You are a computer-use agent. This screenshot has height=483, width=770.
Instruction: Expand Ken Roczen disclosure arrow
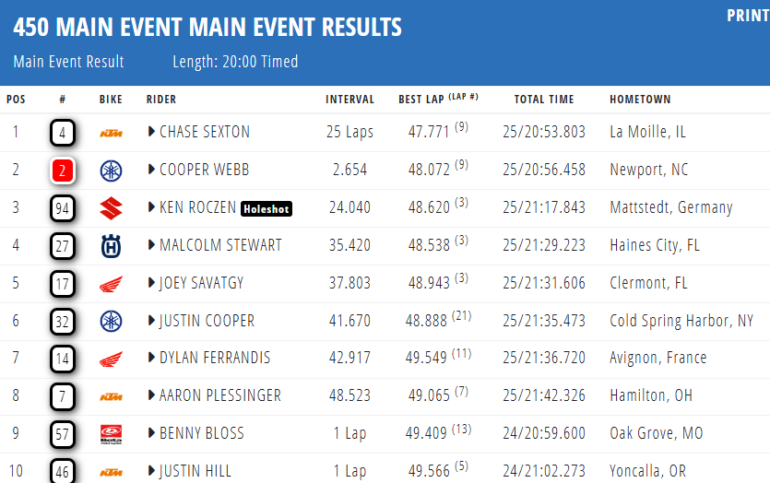(152, 208)
